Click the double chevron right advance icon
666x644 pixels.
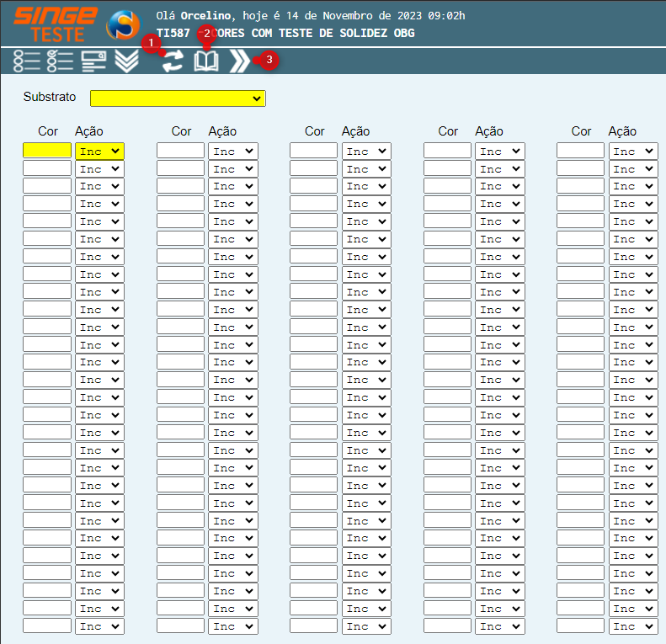coord(240,61)
